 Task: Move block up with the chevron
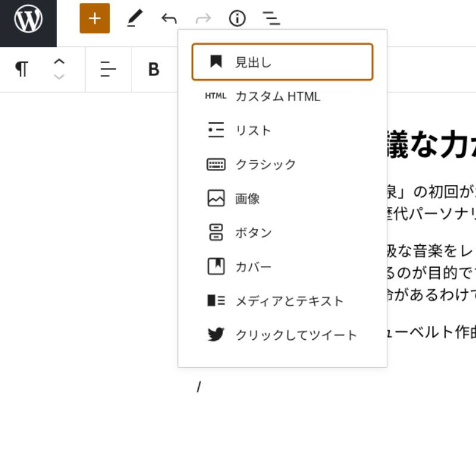click(59, 61)
